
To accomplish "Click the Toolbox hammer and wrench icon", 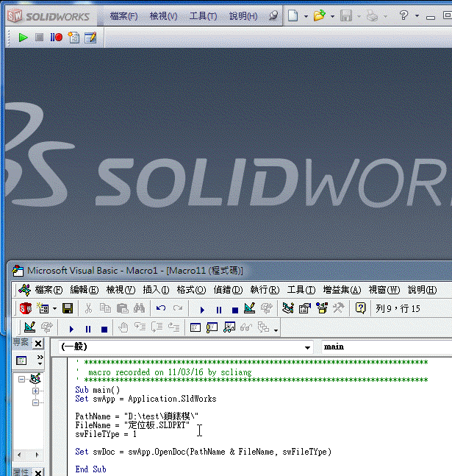I will click(x=339, y=308).
